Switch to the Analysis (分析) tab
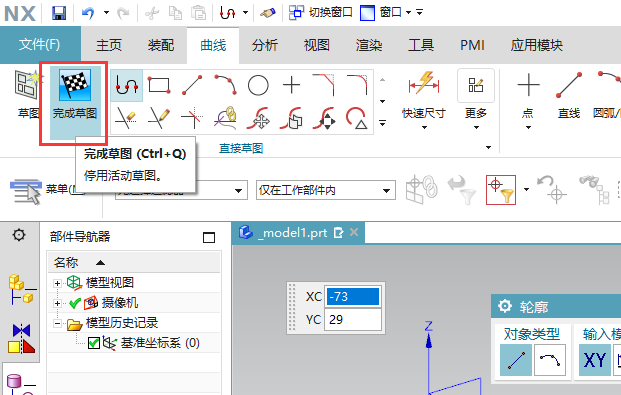This screenshot has height=395, width=621. pos(265,45)
